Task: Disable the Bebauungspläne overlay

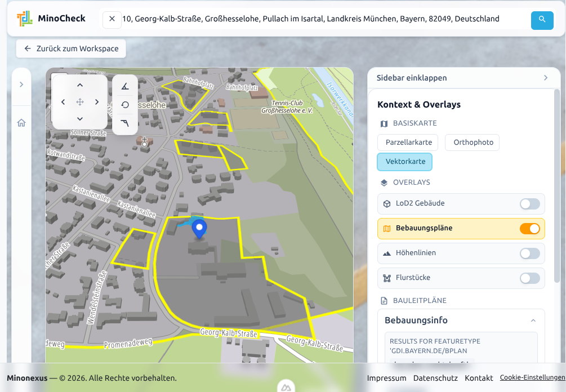Action: [x=530, y=229]
